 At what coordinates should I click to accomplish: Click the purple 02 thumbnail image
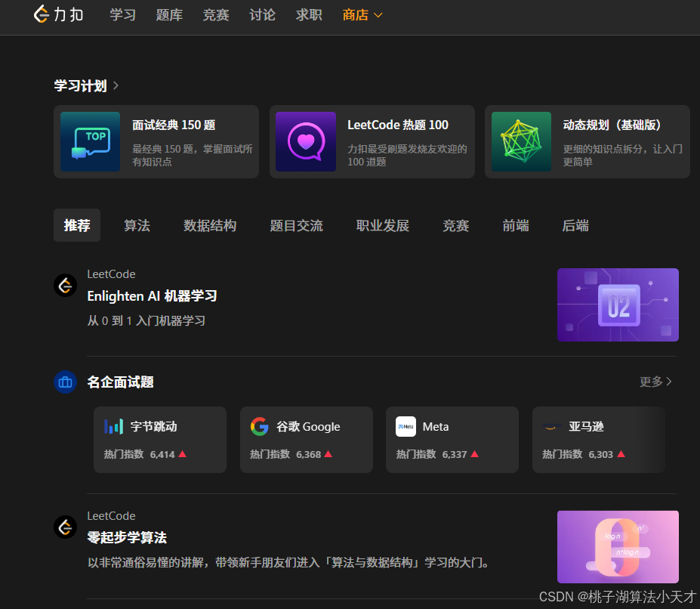coord(618,304)
